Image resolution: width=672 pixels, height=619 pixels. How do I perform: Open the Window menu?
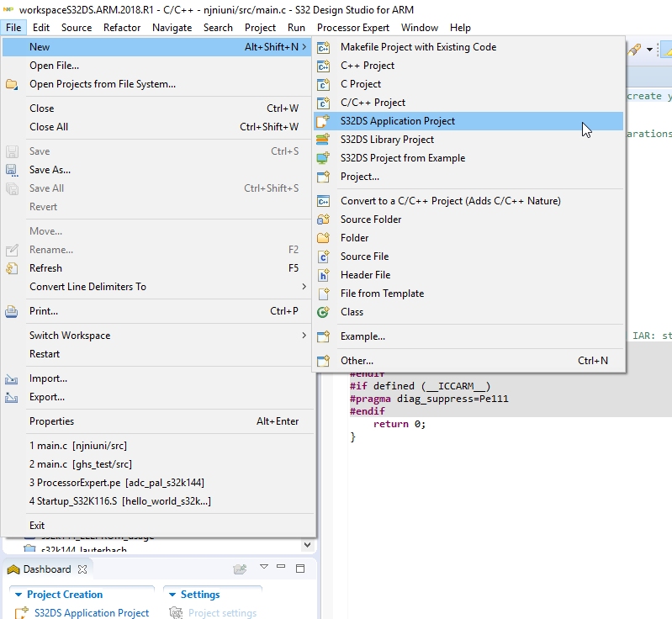420,28
